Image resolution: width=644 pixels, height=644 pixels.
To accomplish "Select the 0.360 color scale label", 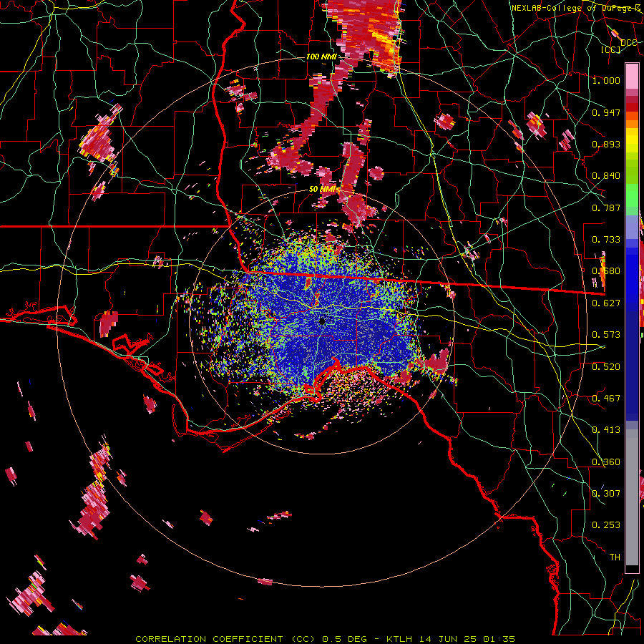I will pos(606,462).
